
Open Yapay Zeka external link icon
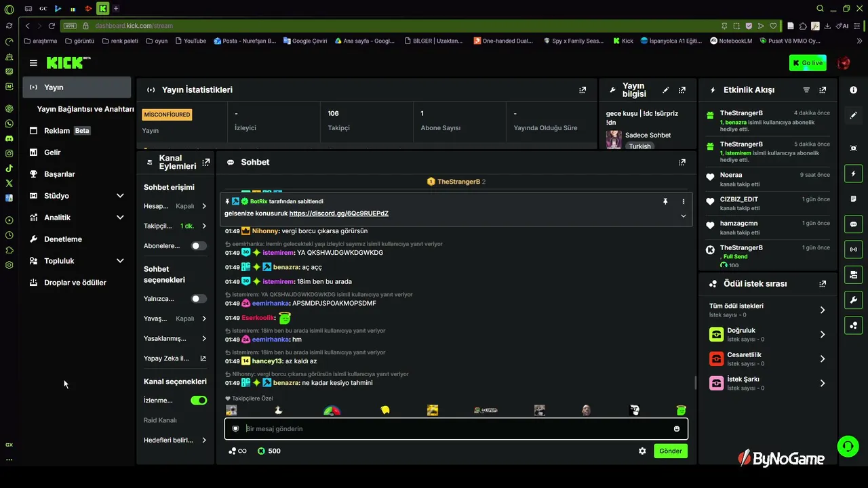(x=203, y=359)
